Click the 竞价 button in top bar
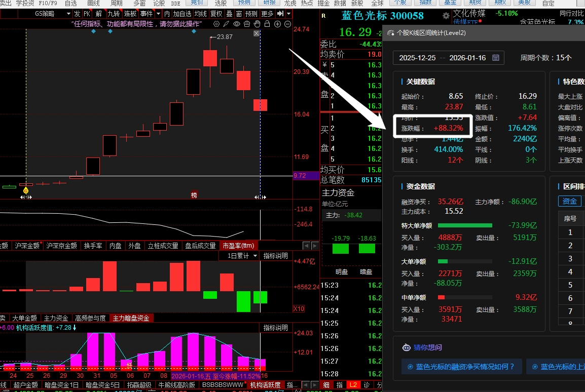The image size is (585, 392). pyautogui.click(x=197, y=3)
